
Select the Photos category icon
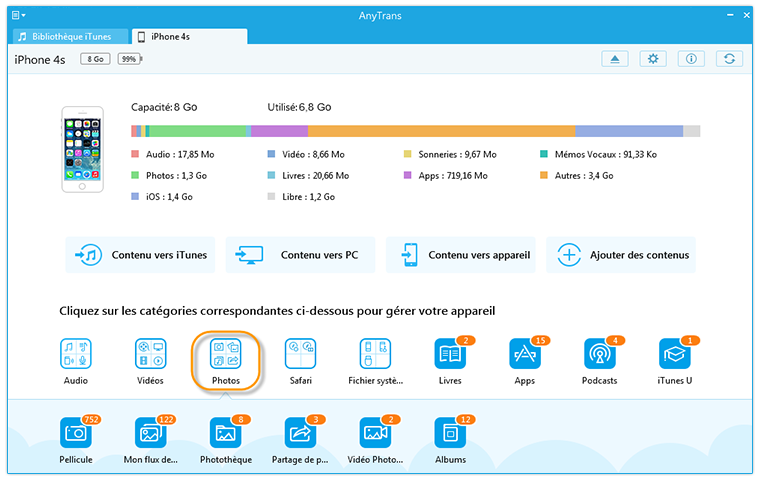(225, 354)
